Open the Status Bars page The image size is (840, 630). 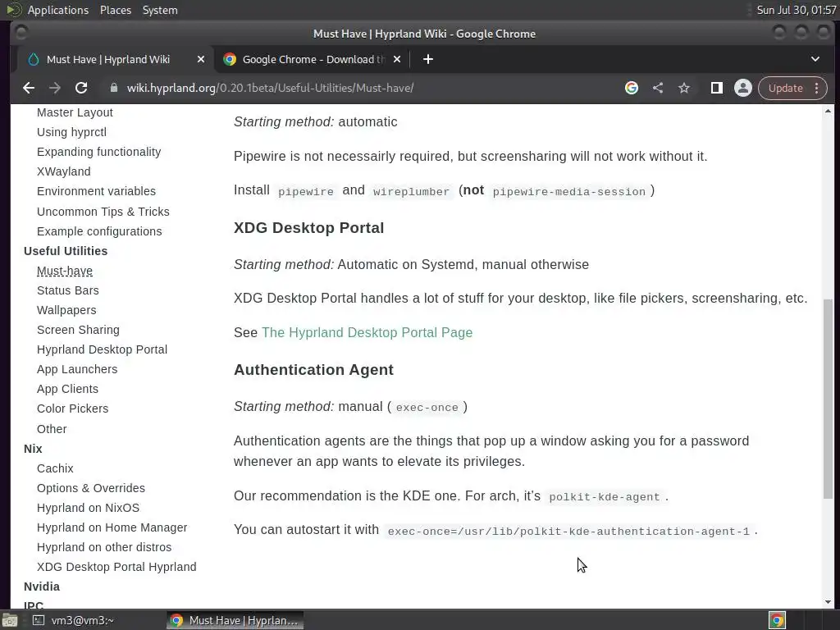tap(68, 290)
